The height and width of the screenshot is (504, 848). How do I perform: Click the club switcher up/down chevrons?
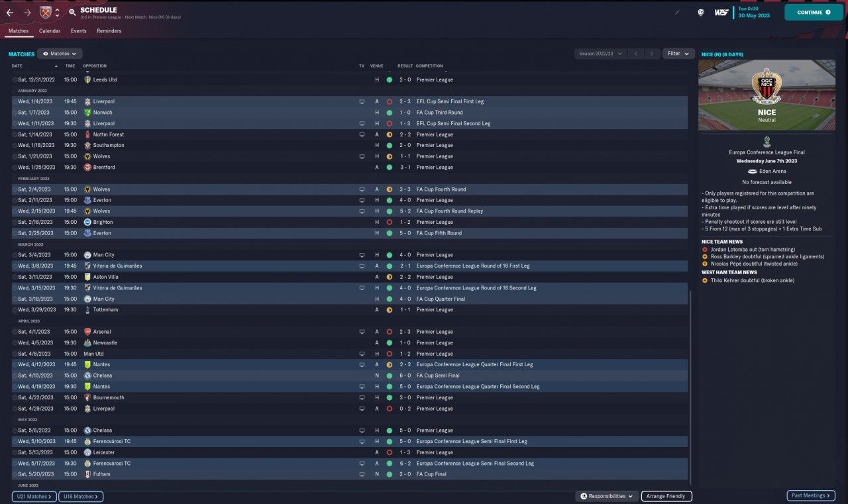click(x=58, y=13)
